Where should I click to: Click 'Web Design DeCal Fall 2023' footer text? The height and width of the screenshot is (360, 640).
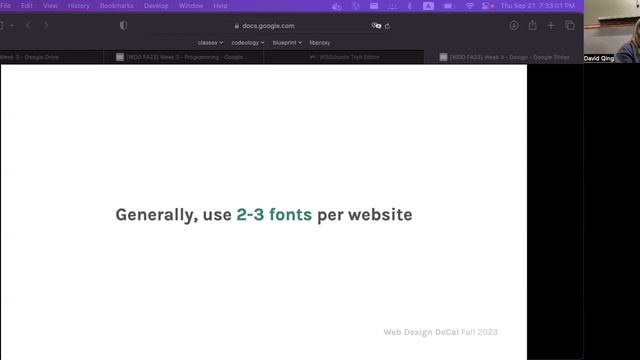(x=440, y=332)
